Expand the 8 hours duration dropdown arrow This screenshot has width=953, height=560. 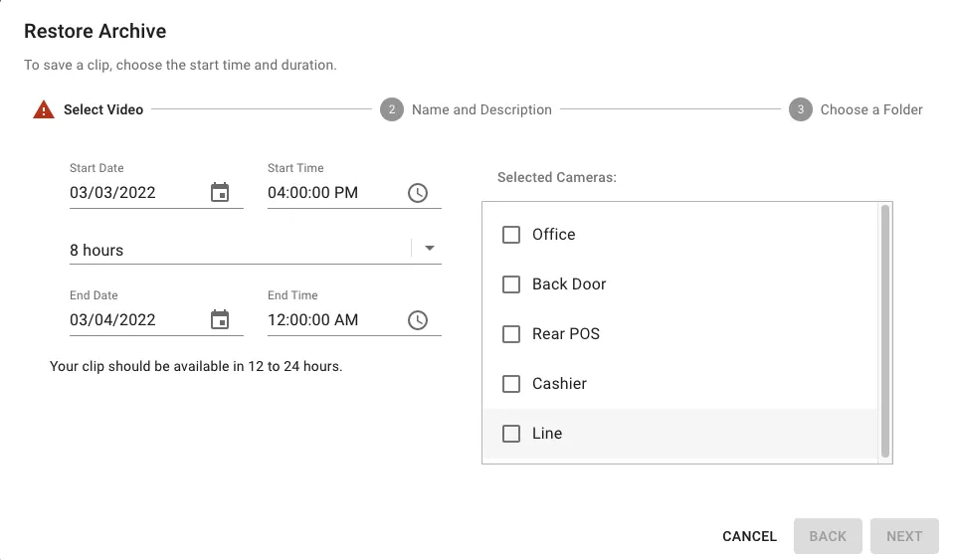pos(430,249)
